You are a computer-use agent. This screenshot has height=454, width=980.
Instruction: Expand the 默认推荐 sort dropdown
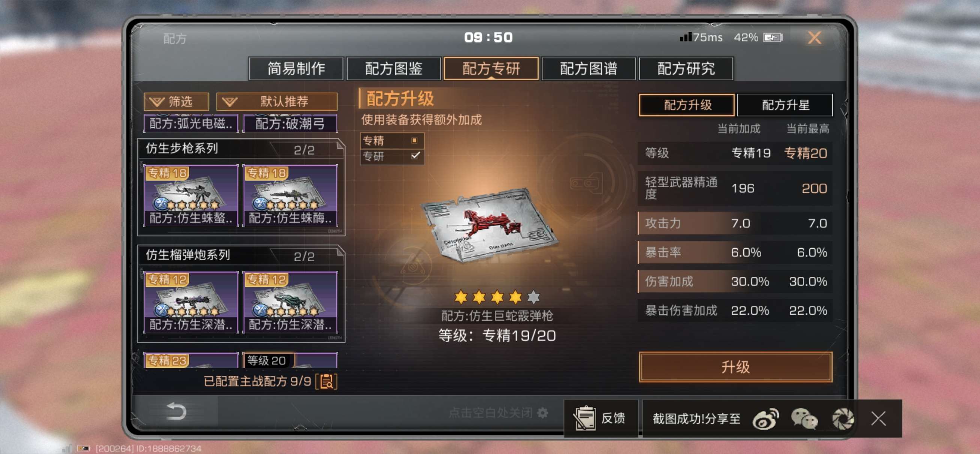[276, 102]
